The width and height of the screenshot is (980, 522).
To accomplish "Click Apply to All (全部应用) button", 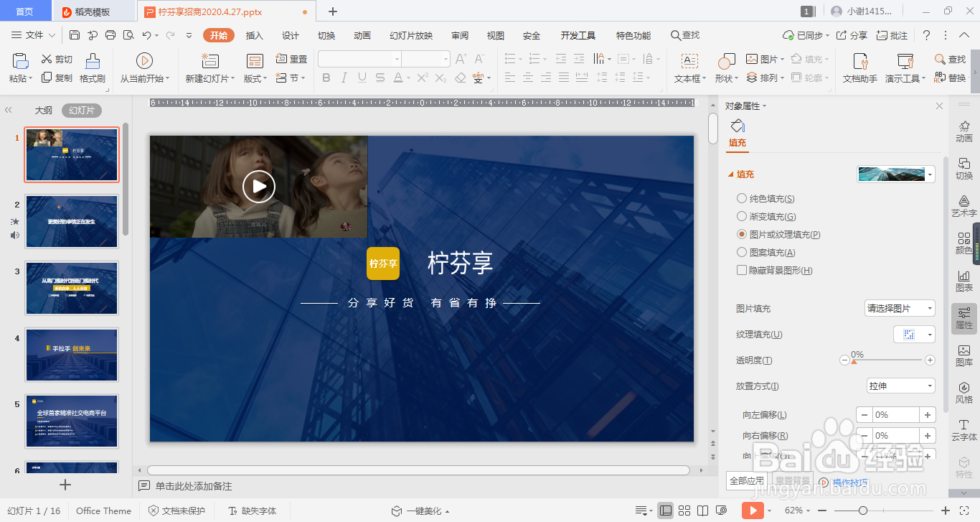I will pos(747,481).
